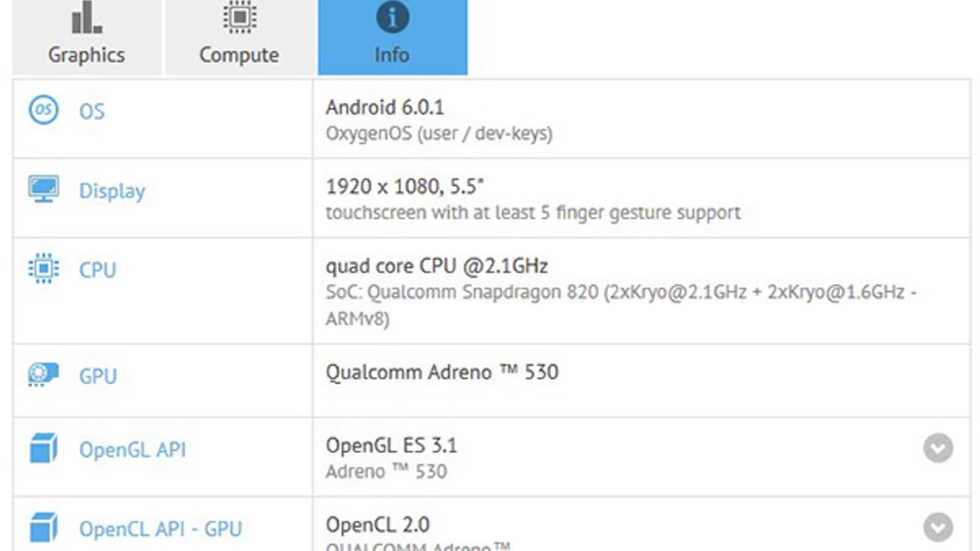Click the GPU label link
The height and width of the screenshot is (551, 980).
coord(98,376)
